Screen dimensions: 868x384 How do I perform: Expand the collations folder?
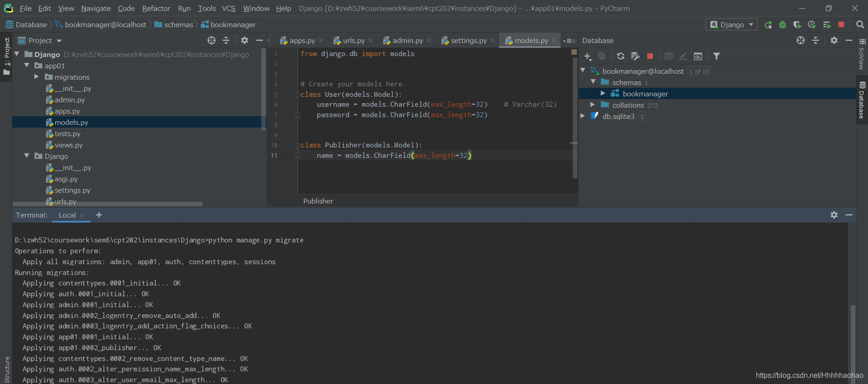(593, 104)
